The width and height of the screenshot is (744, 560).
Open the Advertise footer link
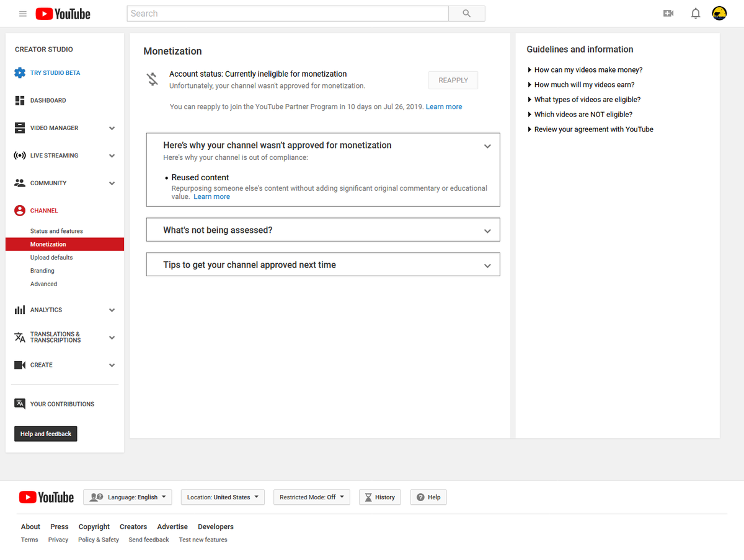[172, 527]
